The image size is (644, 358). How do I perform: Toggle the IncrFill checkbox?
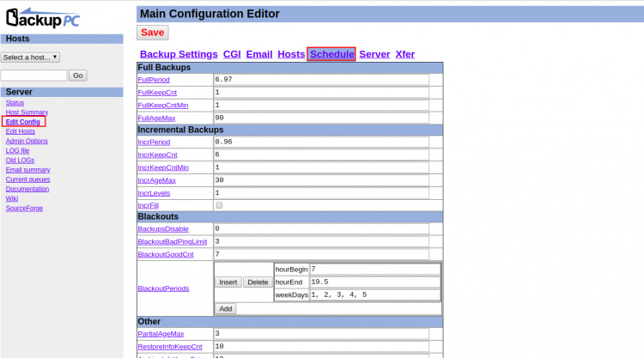[x=220, y=205]
